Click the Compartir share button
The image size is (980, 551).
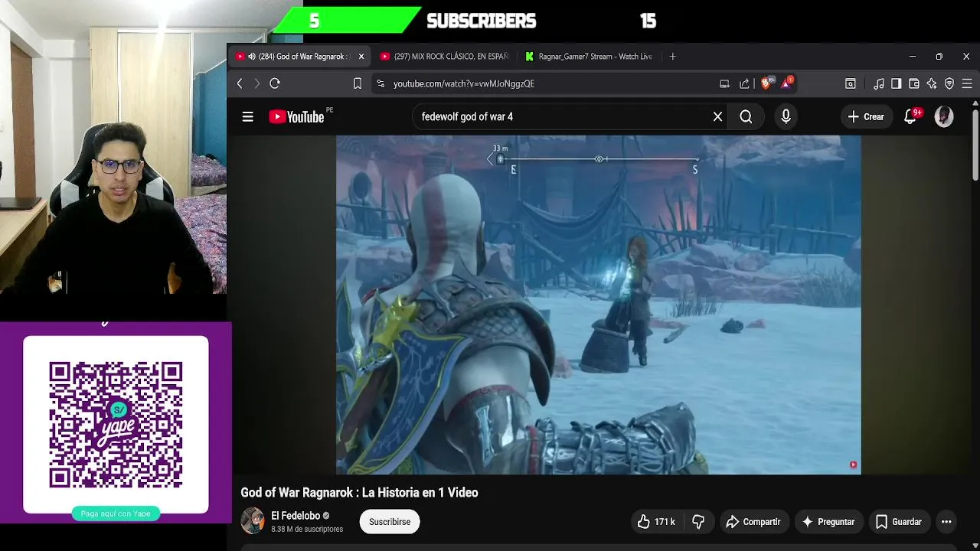(753, 522)
